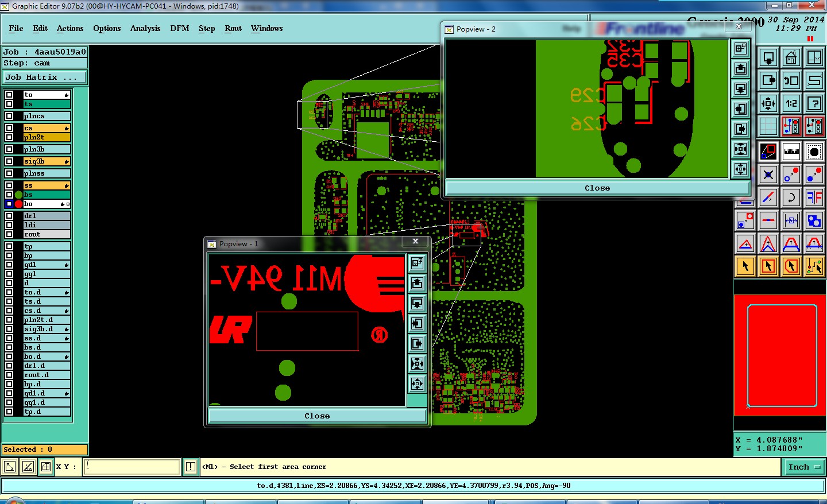The image size is (827, 504).
Task: Click the top icon in Popview 2's toolbar
Action: [x=741, y=49]
